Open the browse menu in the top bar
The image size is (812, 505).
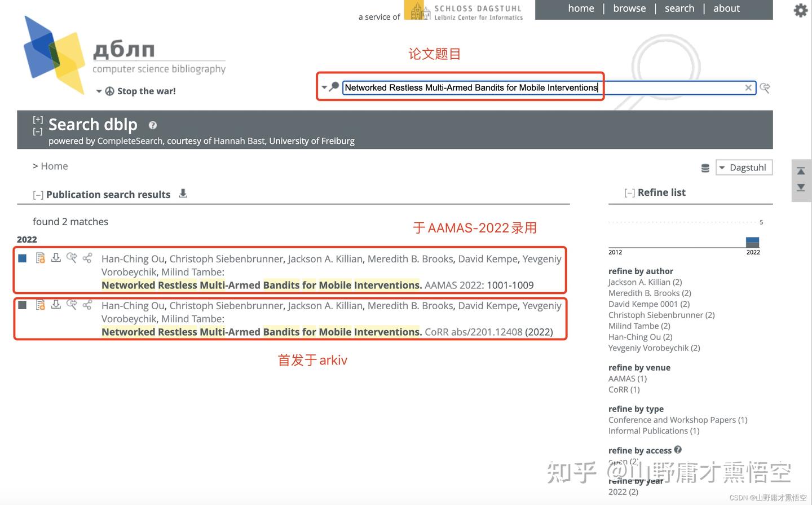pyautogui.click(x=629, y=8)
